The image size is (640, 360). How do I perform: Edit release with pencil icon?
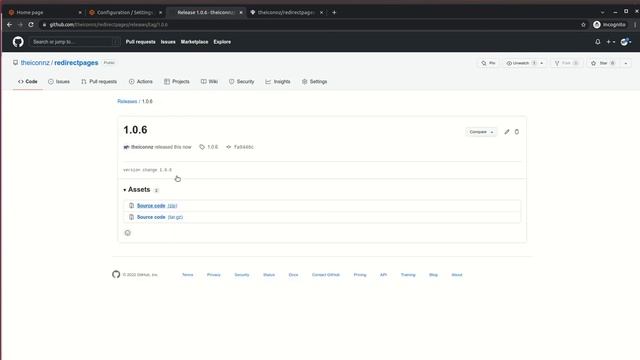click(507, 132)
